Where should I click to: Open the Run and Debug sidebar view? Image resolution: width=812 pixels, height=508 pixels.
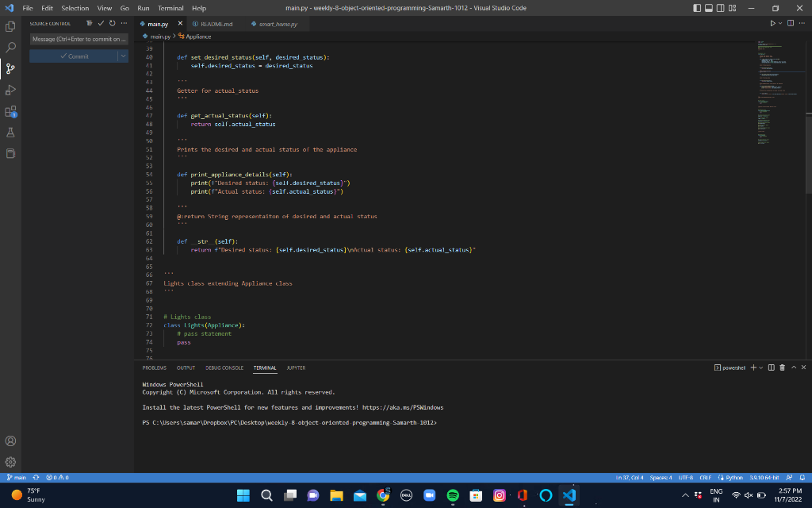(10, 90)
